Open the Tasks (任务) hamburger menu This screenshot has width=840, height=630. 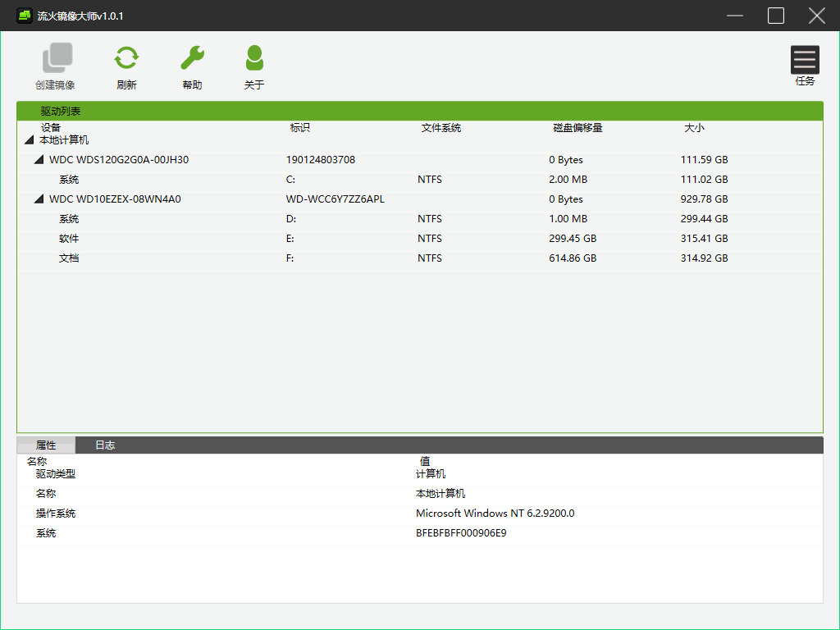(x=805, y=60)
